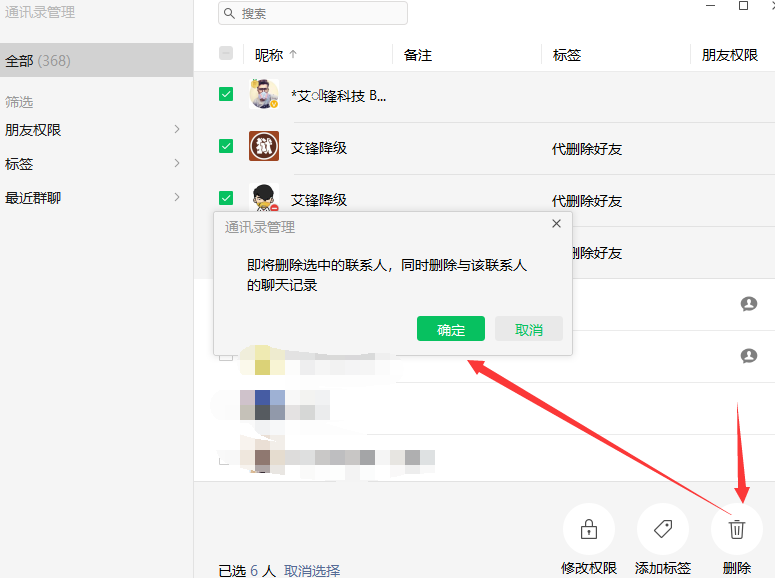Uncheck the first contact's checkbox
The width and height of the screenshot is (775, 578).
[x=226, y=95]
